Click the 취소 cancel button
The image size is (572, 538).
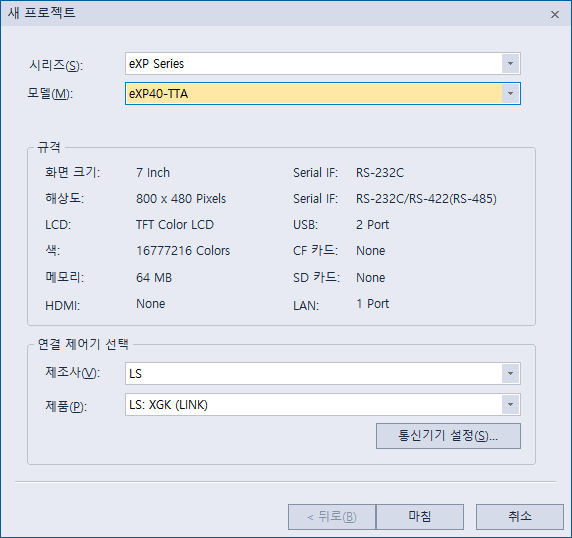pyautogui.click(x=520, y=517)
